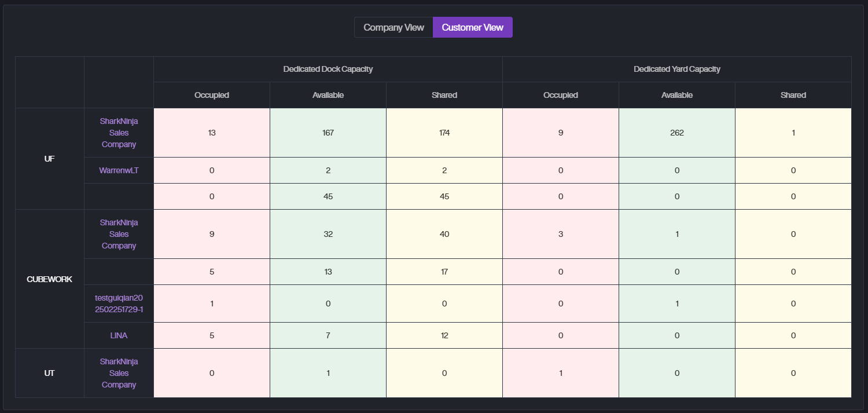Select the Customer View tab

[472, 27]
